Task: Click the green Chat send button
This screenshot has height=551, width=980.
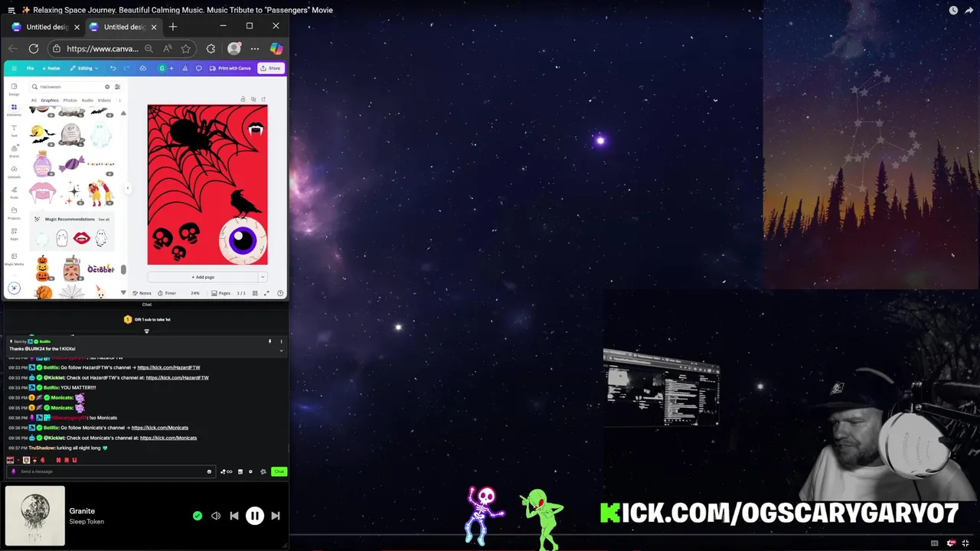Action: (279, 471)
